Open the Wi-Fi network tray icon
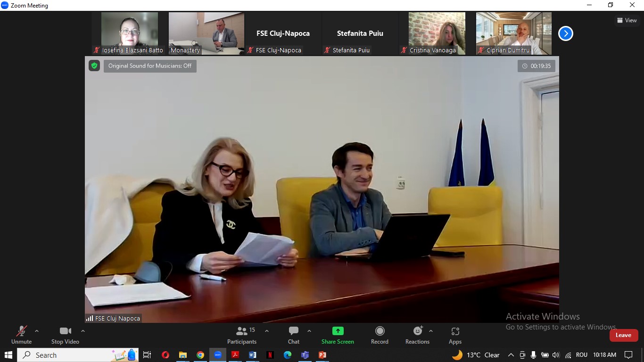 click(568, 355)
